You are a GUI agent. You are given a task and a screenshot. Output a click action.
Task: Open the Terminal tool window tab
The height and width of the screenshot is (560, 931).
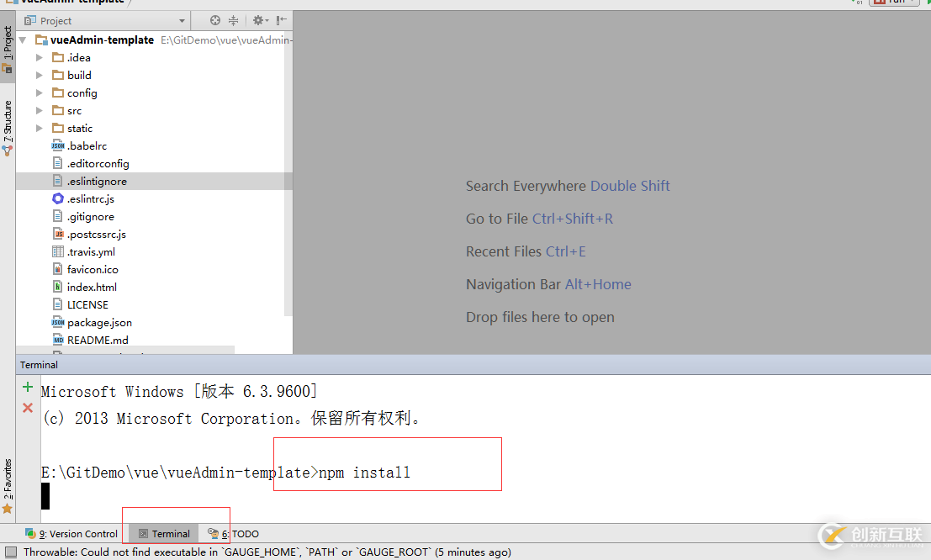(x=165, y=534)
